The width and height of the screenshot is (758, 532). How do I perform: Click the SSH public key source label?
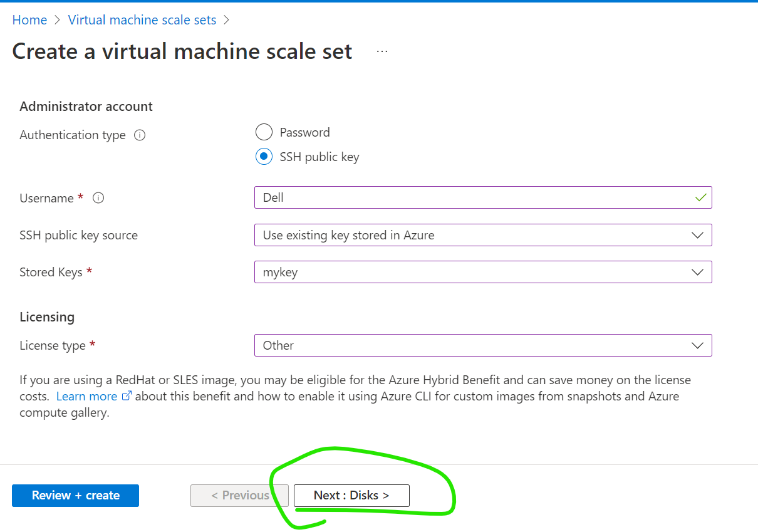click(x=78, y=235)
